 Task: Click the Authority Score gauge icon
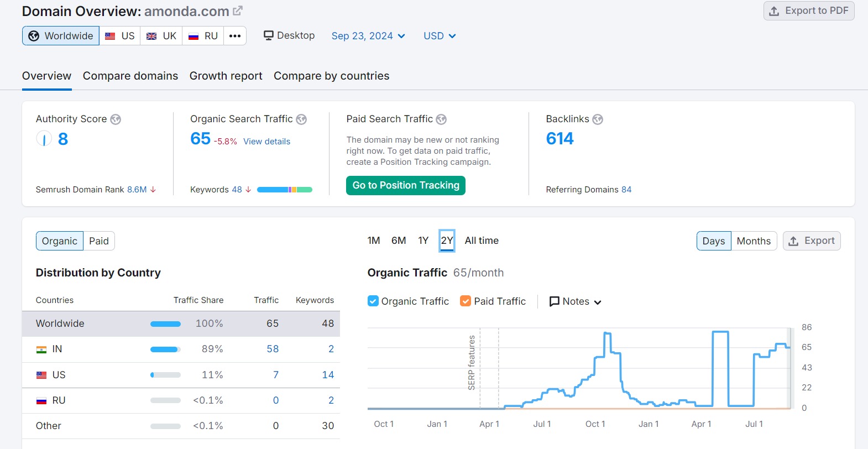(x=44, y=139)
